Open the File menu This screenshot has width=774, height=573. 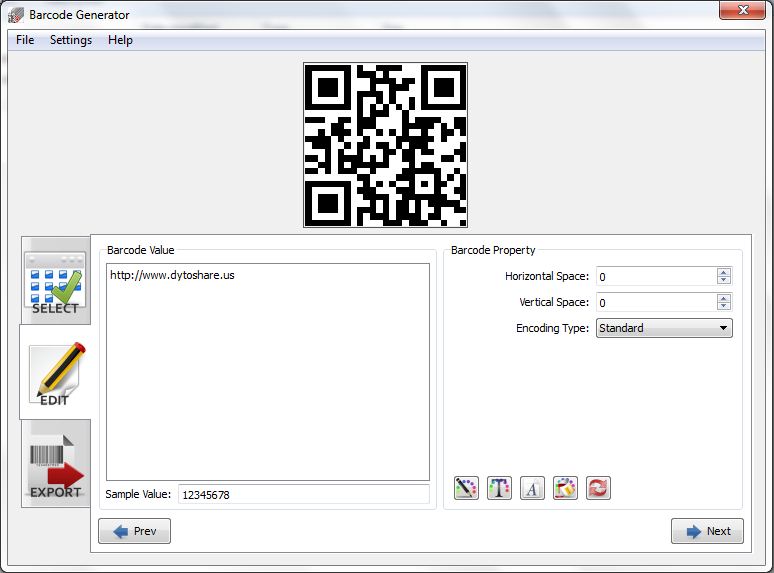pos(25,40)
